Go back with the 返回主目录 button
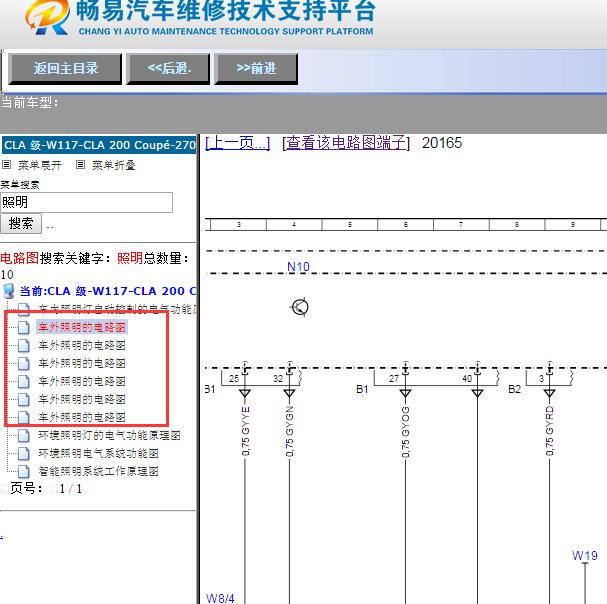 (65, 69)
